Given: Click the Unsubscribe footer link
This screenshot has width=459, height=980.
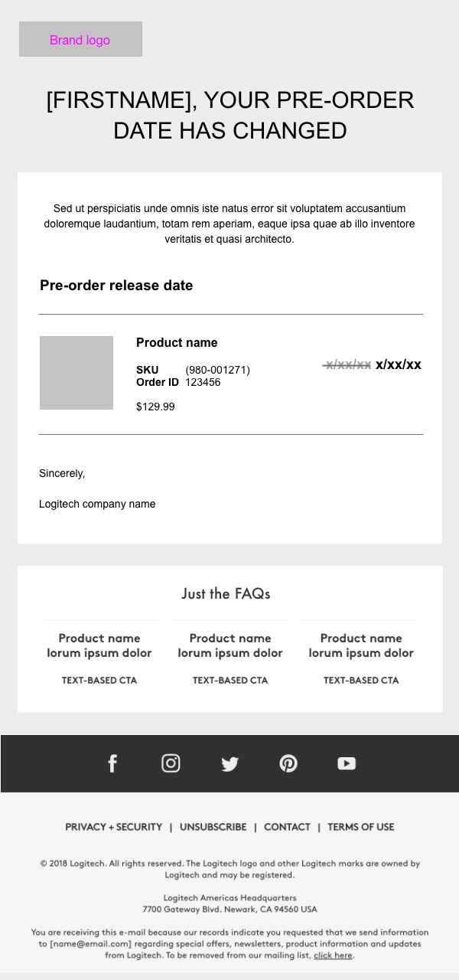Looking at the screenshot, I should pos(213,827).
